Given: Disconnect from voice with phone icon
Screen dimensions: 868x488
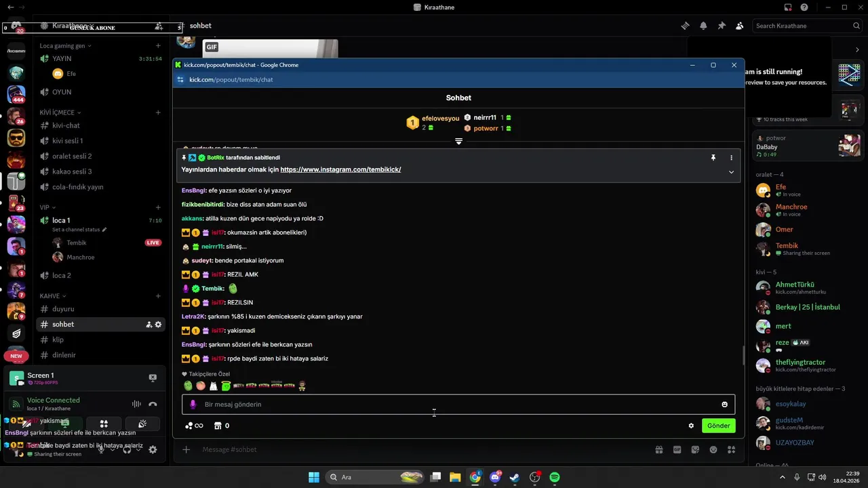Looking at the screenshot, I should 153,404.
